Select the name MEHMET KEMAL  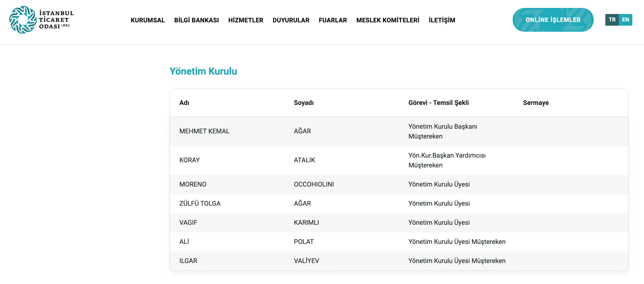tap(204, 131)
